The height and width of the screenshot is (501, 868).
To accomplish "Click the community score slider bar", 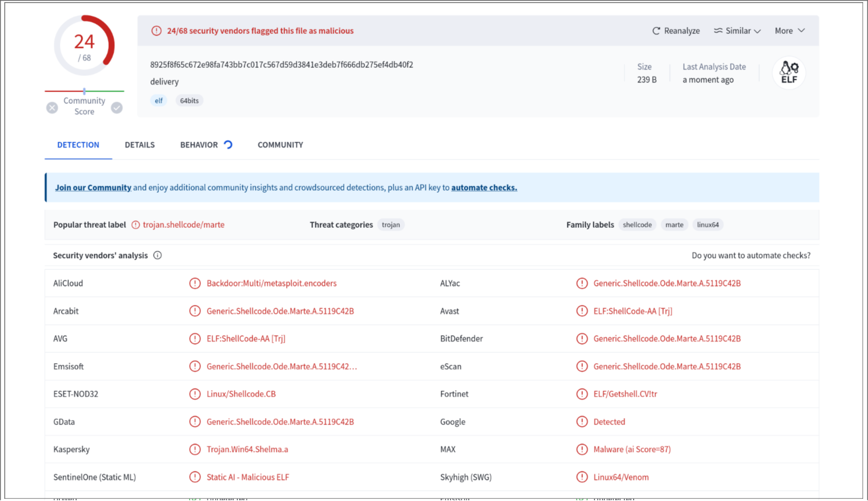I will [84, 91].
